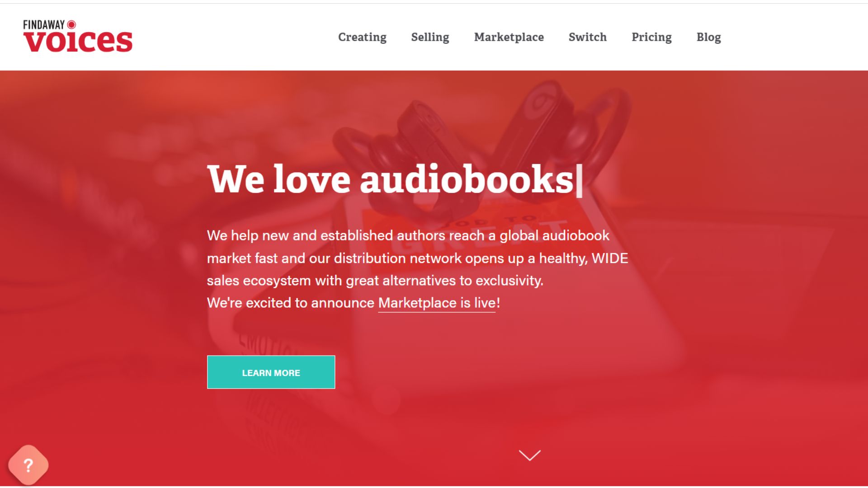Select the Switch navigation item
868x488 pixels.
click(x=587, y=37)
